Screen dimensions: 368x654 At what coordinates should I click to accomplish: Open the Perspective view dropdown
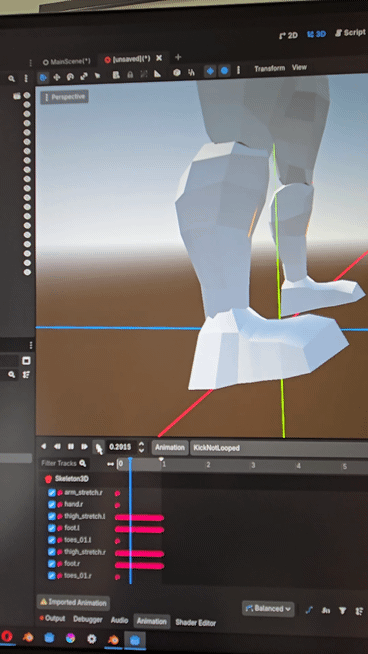tap(64, 98)
